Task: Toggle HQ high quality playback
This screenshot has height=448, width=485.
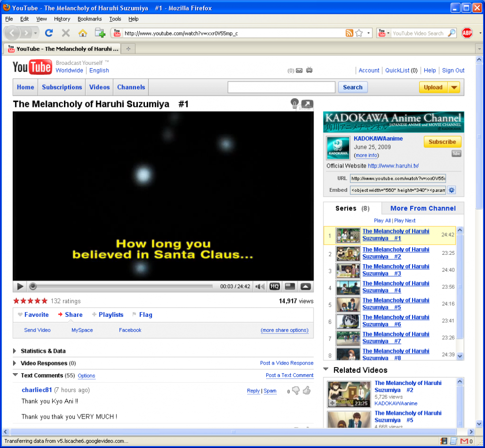Action: 275,287
